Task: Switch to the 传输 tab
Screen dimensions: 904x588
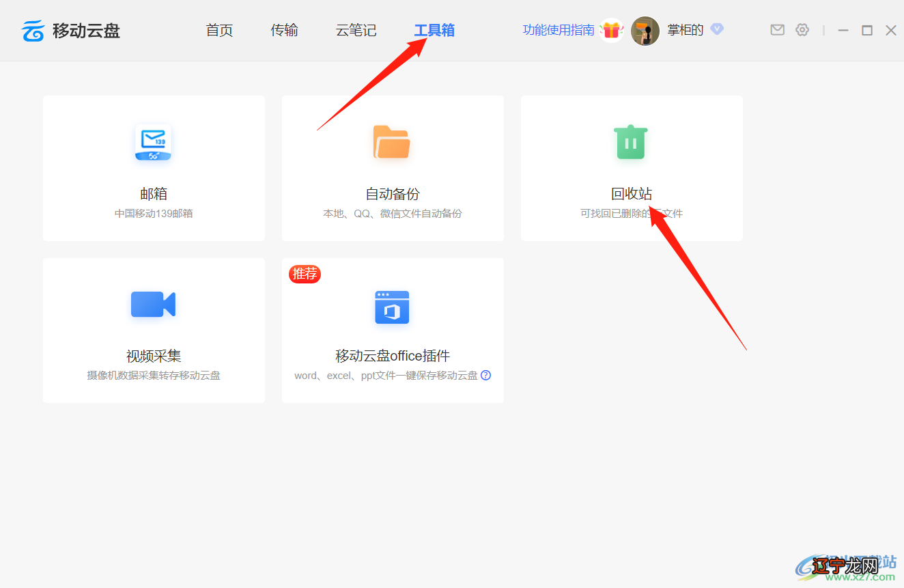Action: (284, 30)
